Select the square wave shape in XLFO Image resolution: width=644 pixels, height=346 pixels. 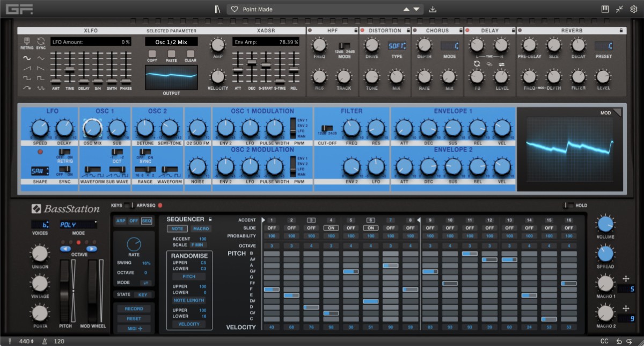click(27, 78)
